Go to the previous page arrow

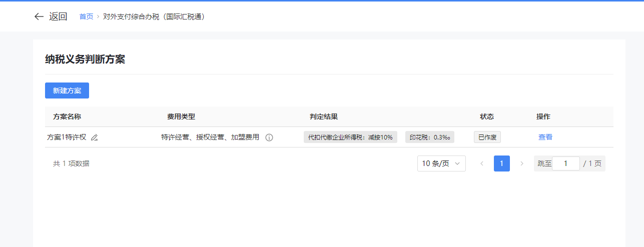[482, 163]
